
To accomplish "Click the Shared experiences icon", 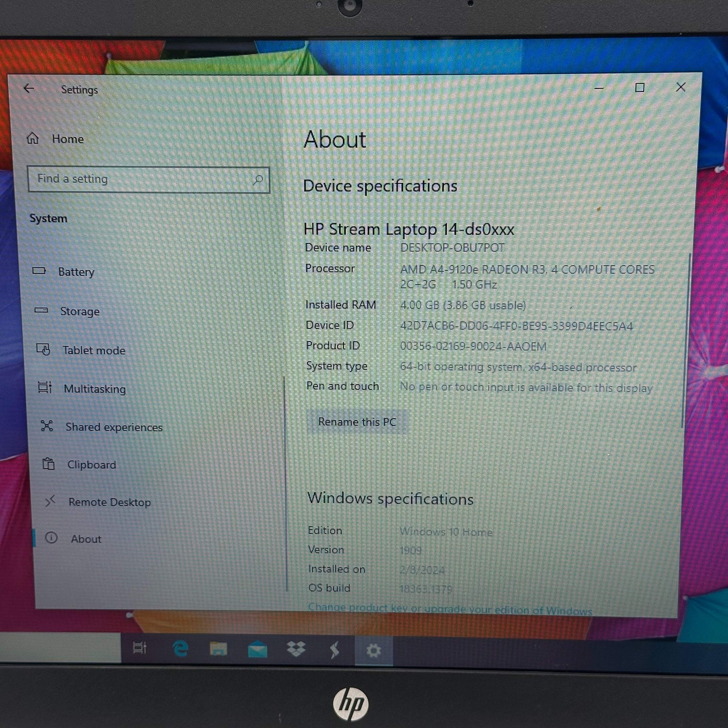I will tap(47, 426).
